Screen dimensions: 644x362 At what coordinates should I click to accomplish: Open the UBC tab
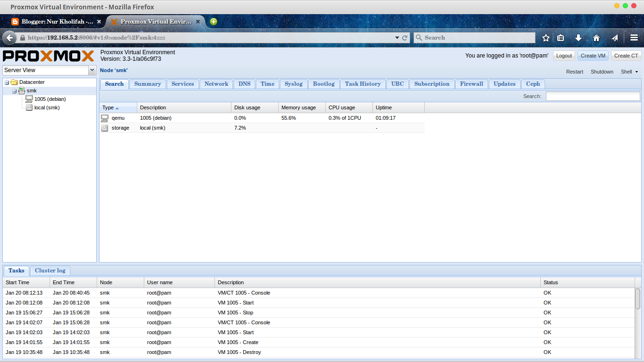[x=397, y=84]
